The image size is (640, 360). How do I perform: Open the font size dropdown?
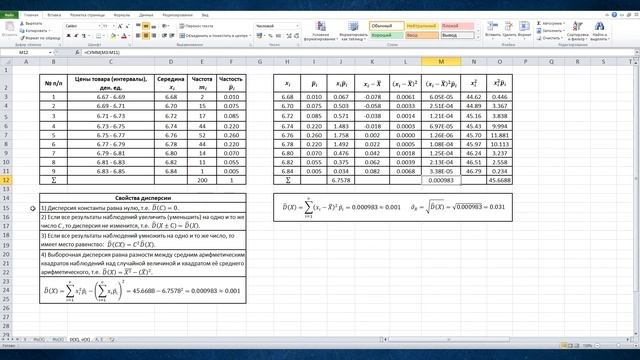[113, 26]
